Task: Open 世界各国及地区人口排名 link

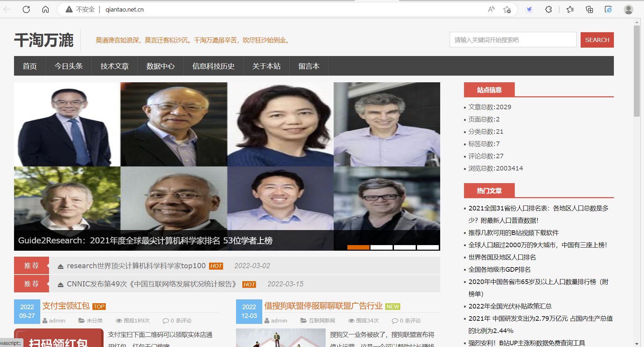Action: pos(502,257)
